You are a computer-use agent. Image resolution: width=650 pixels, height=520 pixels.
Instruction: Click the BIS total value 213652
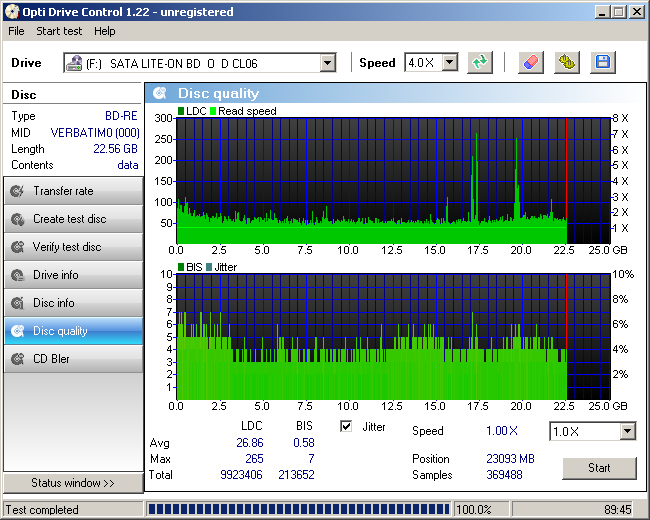click(x=296, y=475)
